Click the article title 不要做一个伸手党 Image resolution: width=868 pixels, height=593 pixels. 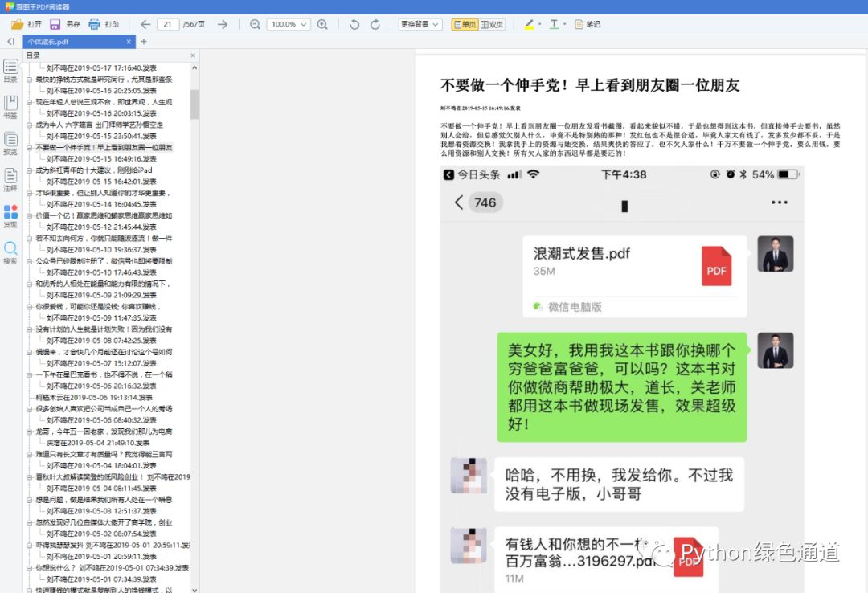click(590, 84)
